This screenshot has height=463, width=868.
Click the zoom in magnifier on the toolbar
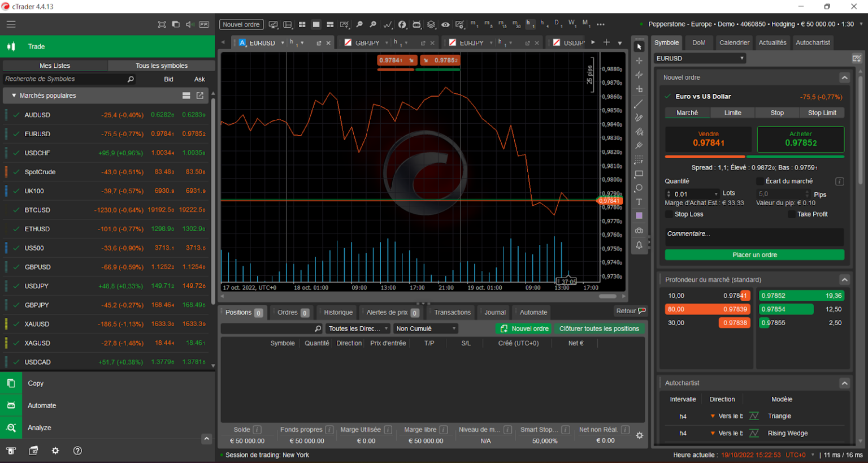(x=374, y=25)
